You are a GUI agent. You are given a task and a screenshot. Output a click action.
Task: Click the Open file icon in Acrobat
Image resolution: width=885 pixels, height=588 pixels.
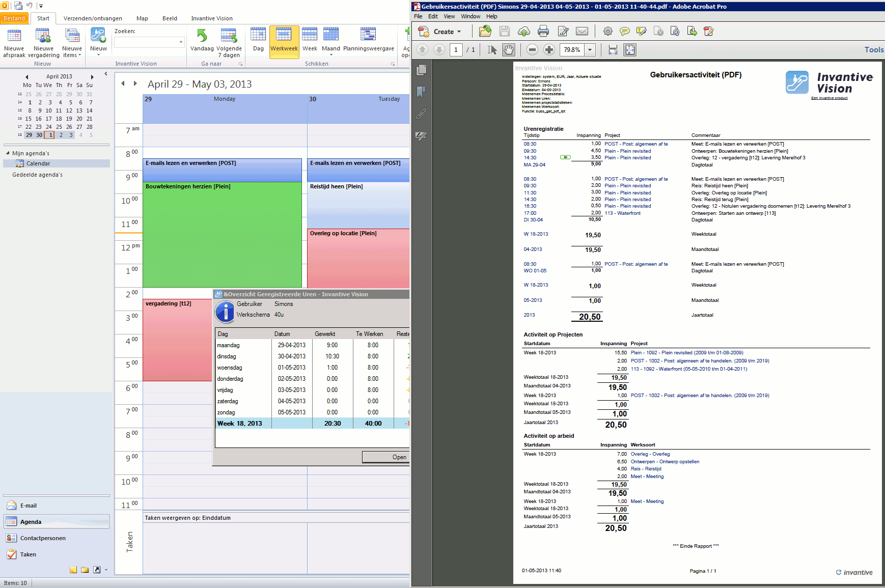tap(485, 31)
